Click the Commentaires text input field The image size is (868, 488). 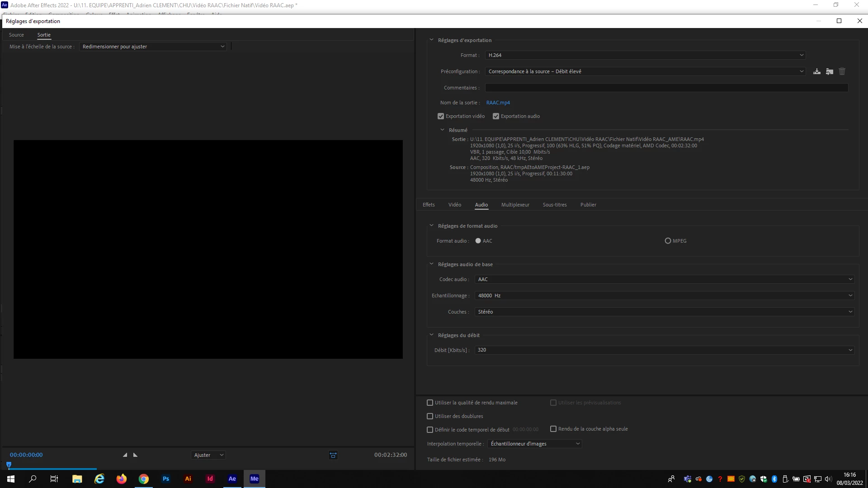666,88
